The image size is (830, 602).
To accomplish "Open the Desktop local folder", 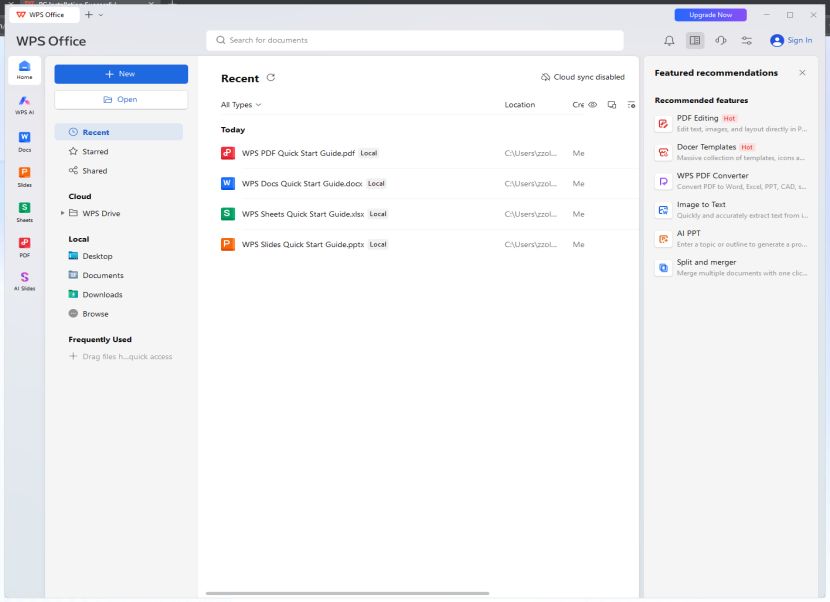I will click(97, 256).
